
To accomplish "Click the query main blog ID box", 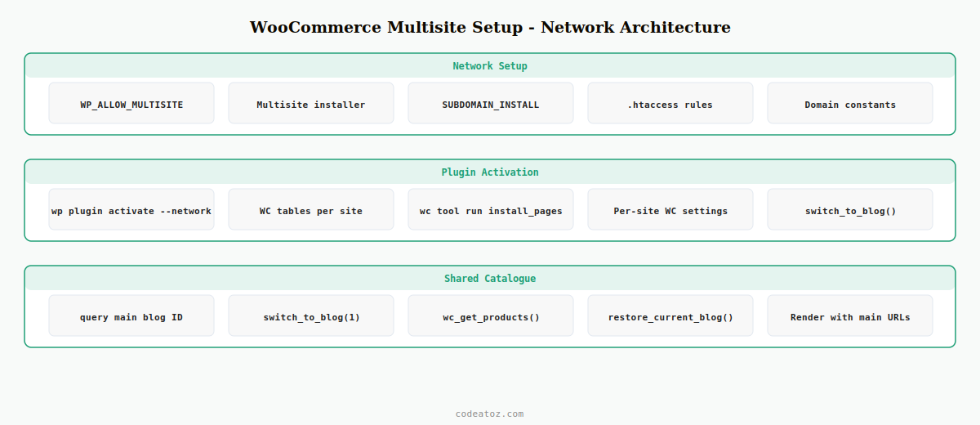I will point(131,316).
